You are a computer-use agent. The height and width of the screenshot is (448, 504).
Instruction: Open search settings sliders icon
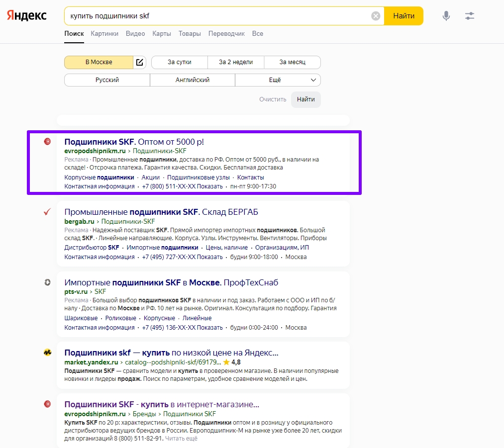point(470,16)
